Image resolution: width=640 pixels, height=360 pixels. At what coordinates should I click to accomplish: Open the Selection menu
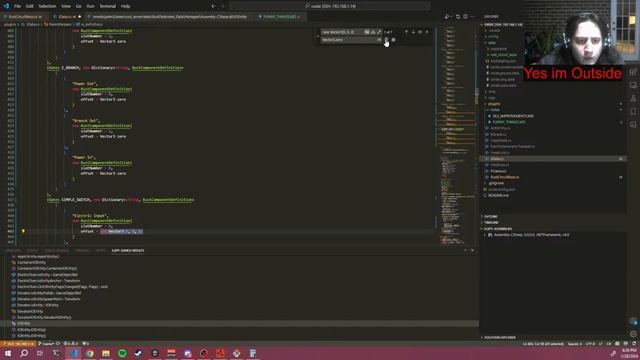pos(47,6)
